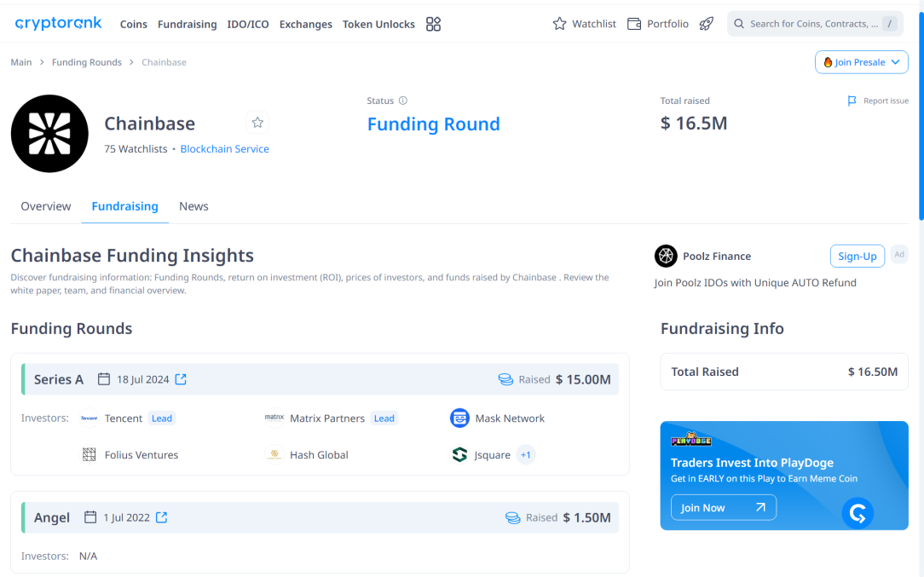Image resolution: width=924 pixels, height=577 pixels.
Task: Click the Matrix Partners logo
Action: 274,418
